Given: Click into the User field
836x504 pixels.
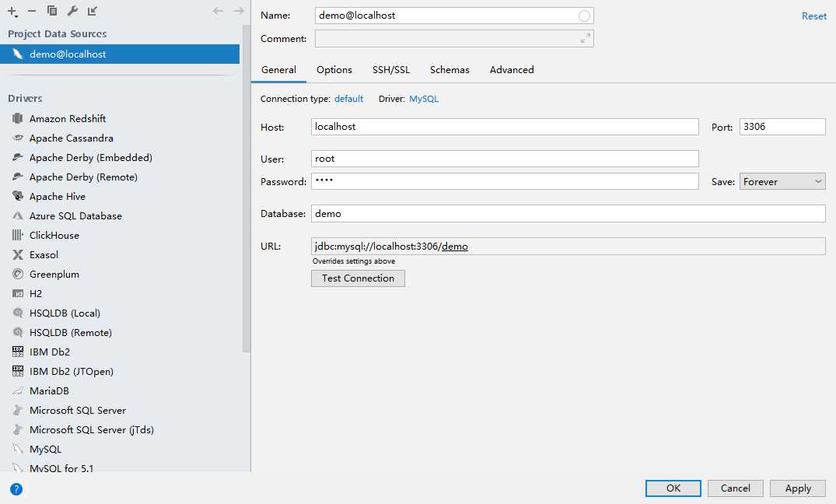Looking at the screenshot, I should tap(505, 159).
